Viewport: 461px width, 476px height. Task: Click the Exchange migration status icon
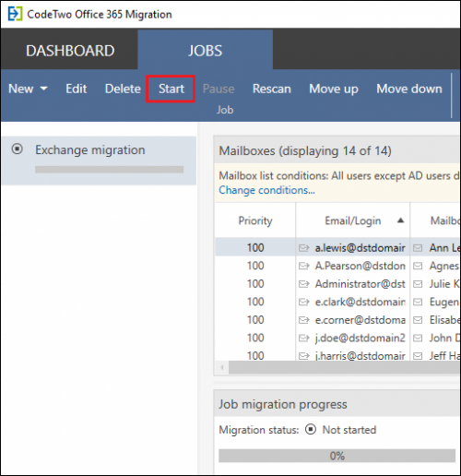pos(18,149)
